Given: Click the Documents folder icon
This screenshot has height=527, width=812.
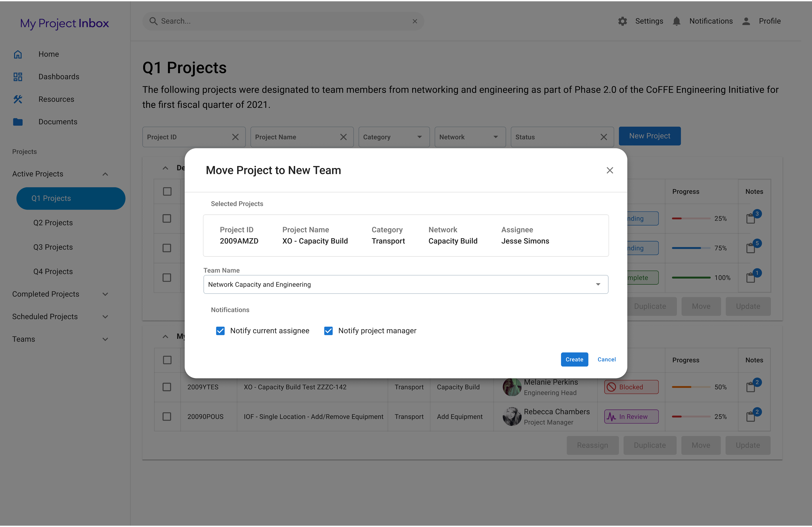Looking at the screenshot, I should 18,122.
